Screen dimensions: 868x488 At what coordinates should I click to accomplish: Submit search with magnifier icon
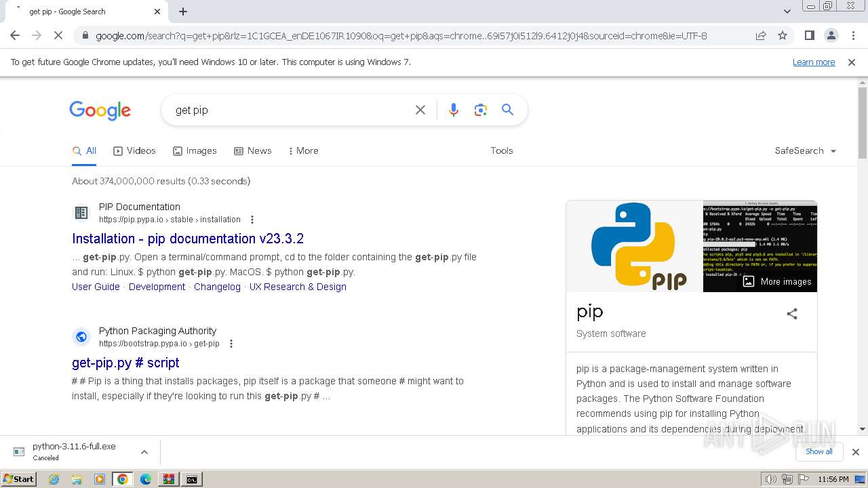click(x=507, y=110)
